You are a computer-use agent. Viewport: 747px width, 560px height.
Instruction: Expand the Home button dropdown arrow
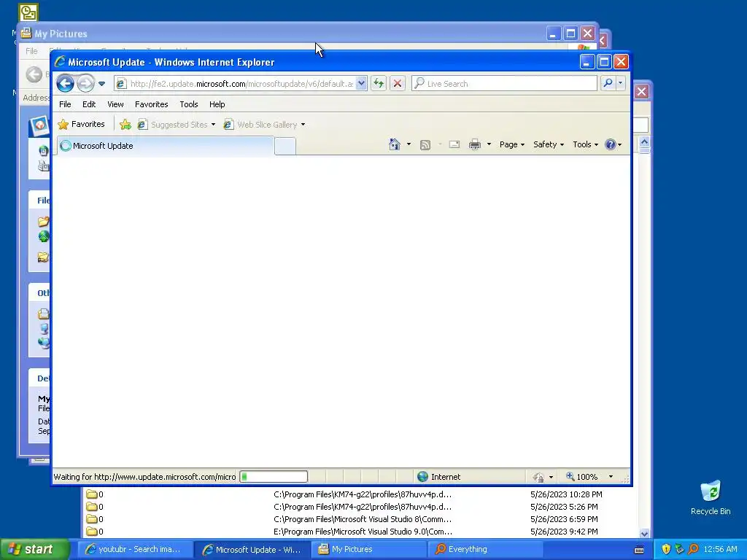[x=409, y=144]
